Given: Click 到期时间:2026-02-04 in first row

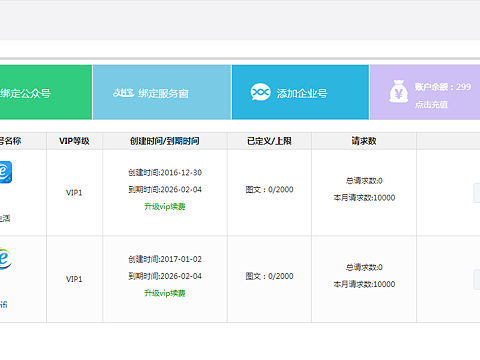Looking at the screenshot, I should pyautogui.click(x=165, y=189).
